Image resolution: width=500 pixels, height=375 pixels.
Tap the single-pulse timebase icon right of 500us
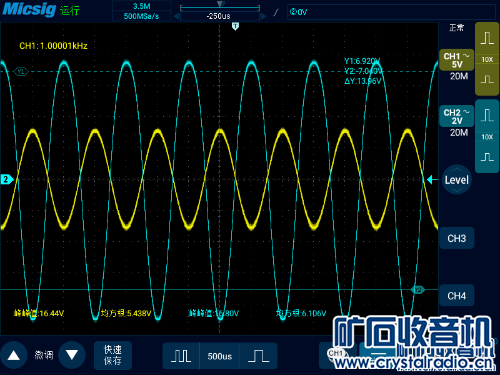pyautogui.click(x=258, y=356)
